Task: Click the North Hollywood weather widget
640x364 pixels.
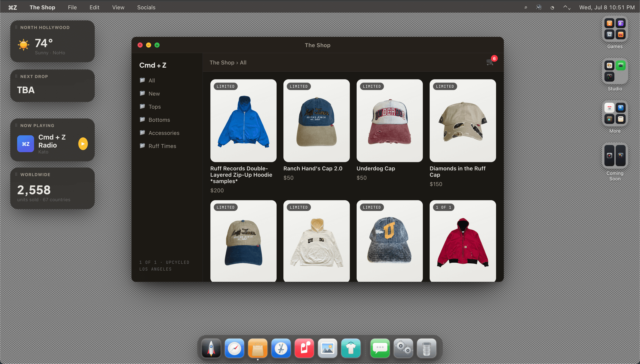Action: (52, 41)
